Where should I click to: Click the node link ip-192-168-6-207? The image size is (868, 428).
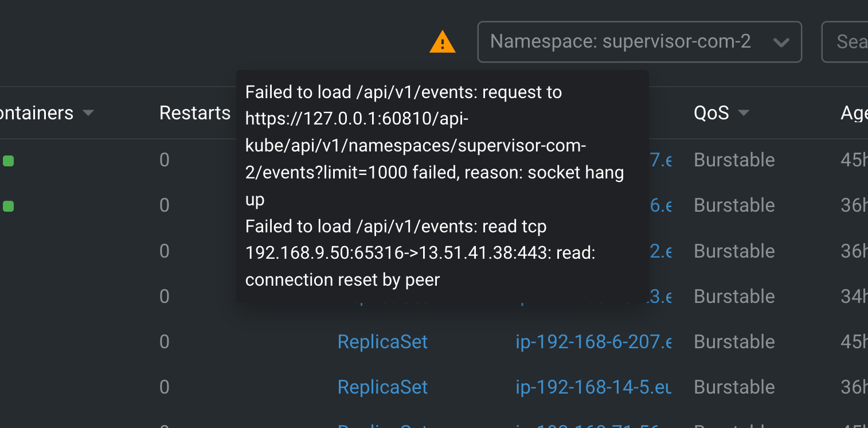[593, 341]
